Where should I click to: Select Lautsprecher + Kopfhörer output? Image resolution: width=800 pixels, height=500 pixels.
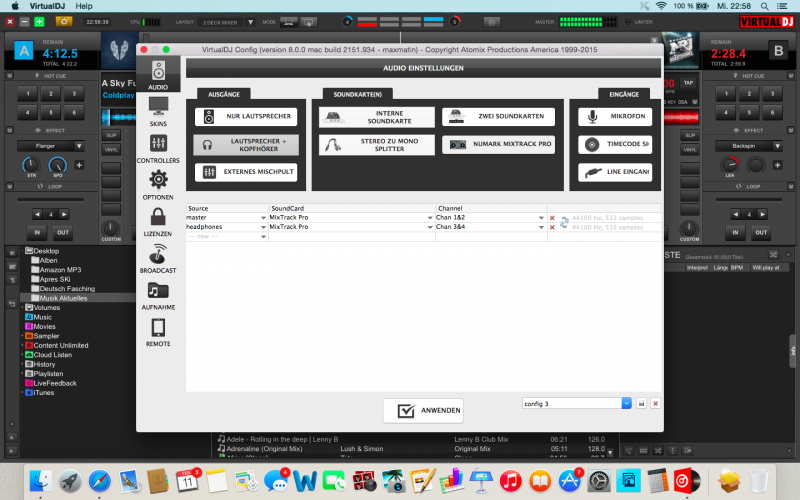pyautogui.click(x=246, y=145)
